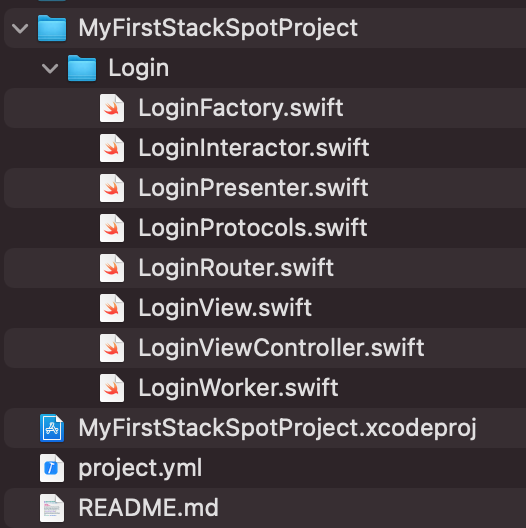
Task: Select the LoginViewController.swift file name
Action: point(282,348)
